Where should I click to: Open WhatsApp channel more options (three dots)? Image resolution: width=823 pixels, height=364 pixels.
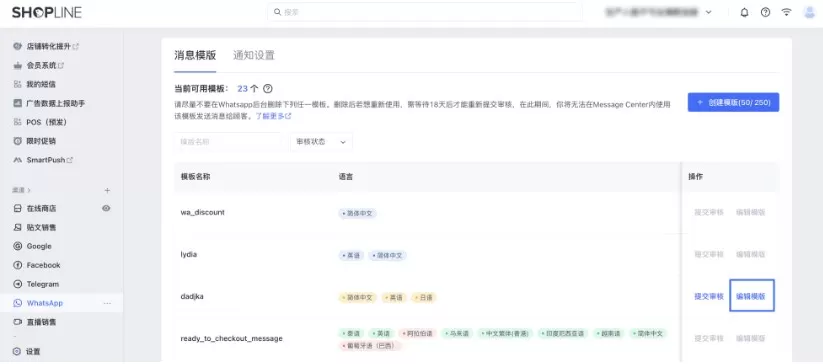pos(107,303)
